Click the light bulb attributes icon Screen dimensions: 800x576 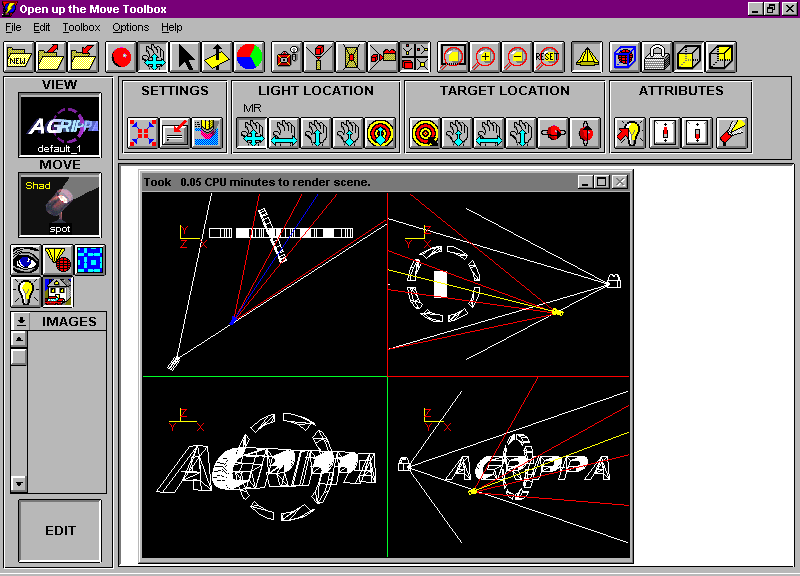[x=630, y=134]
